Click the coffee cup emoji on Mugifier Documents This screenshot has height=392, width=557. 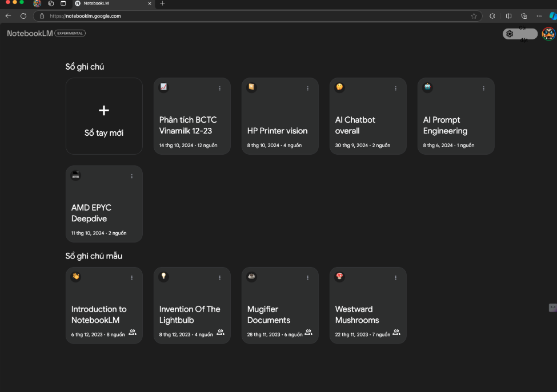251,276
